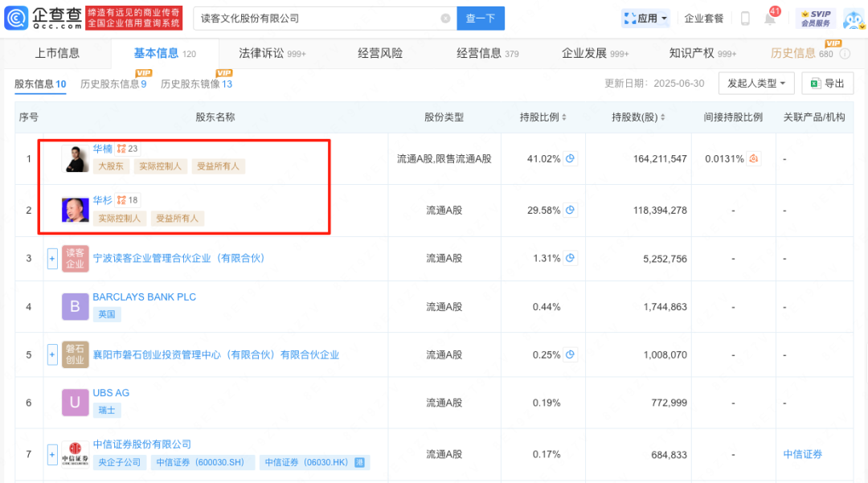Expand row 3 宁波读客企业管理合伙企业
The width and height of the screenshot is (868, 483).
point(52,258)
